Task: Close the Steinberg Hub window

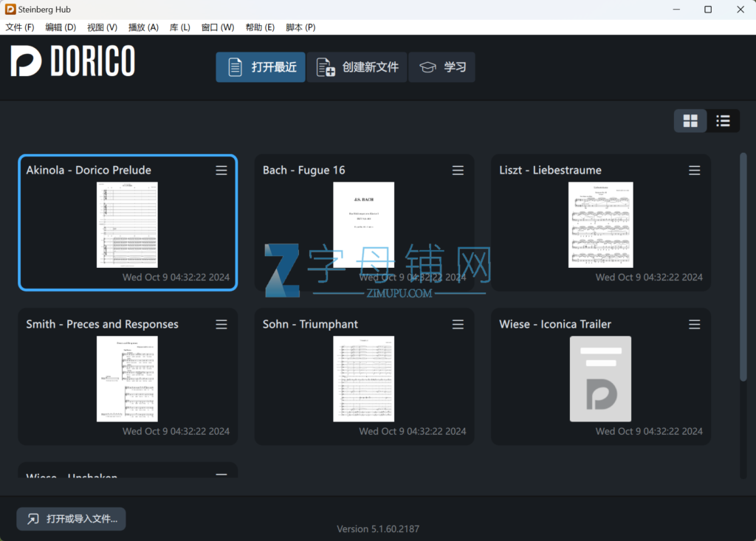Action: click(x=740, y=9)
